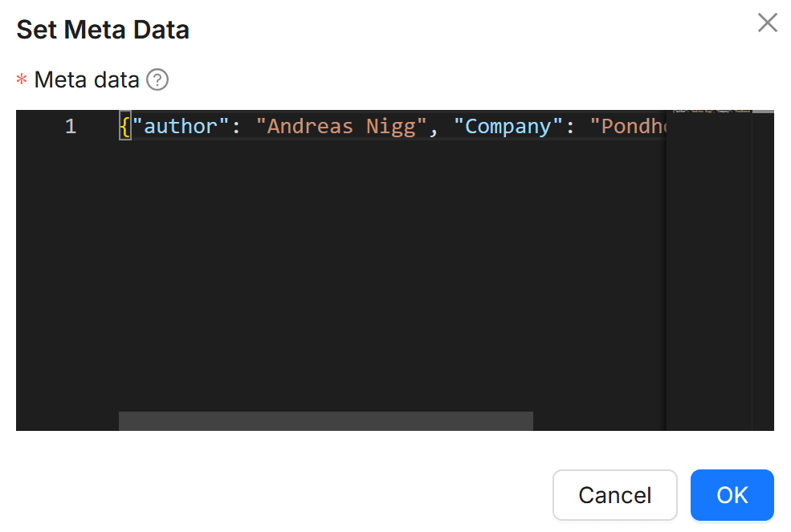Viewport: 791px width, 532px height.
Task: Close the Set Meta Data dialog with the X
Action: pos(767,22)
